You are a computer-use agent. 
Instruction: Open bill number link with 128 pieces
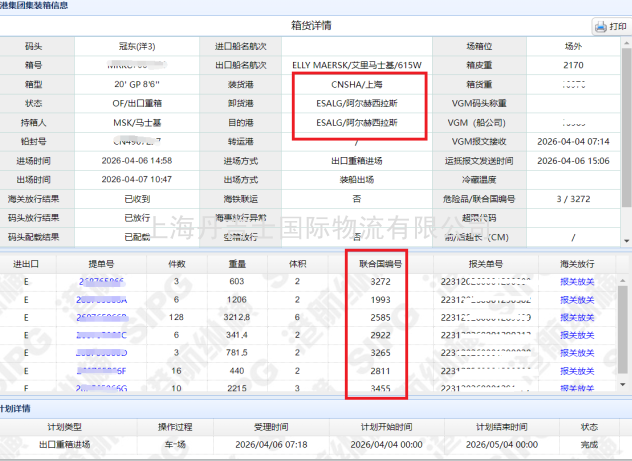click(102, 317)
